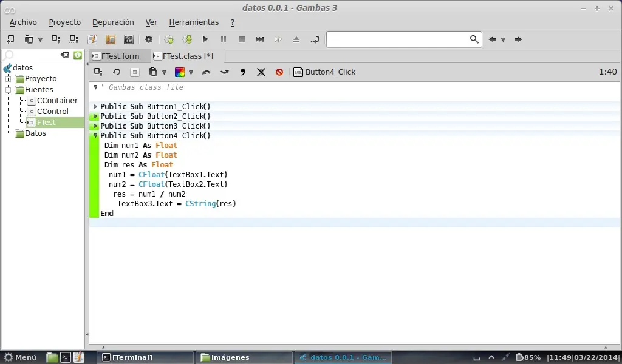Clear the project tree filter with the backspace icon

click(x=64, y=55)
